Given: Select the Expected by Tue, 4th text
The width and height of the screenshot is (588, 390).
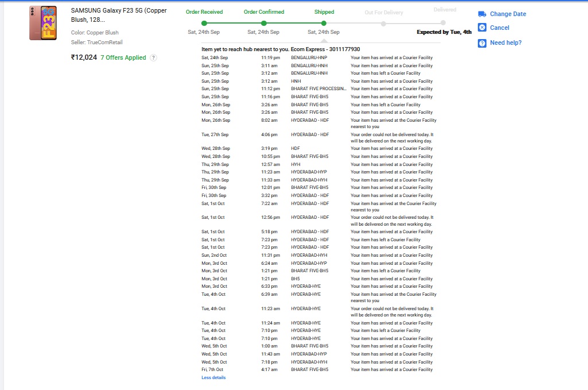Looking at the screenshot, I should point(444,32).
